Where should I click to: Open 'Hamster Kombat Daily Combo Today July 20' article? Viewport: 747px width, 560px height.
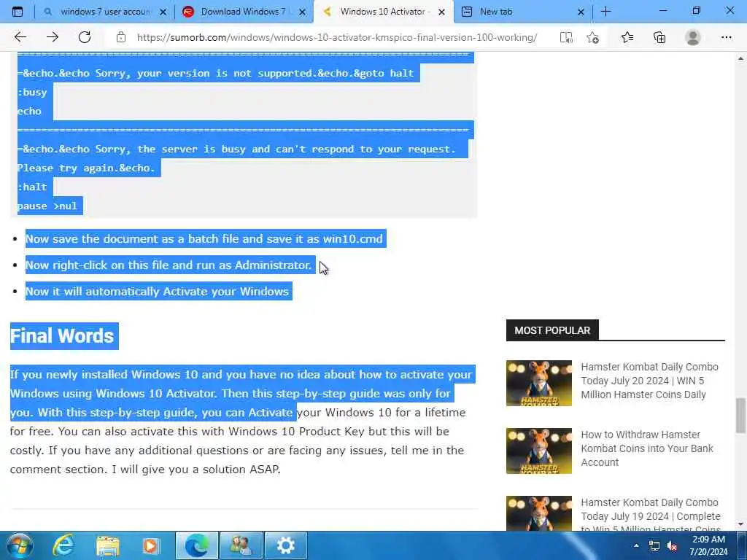tap(650, 381)
